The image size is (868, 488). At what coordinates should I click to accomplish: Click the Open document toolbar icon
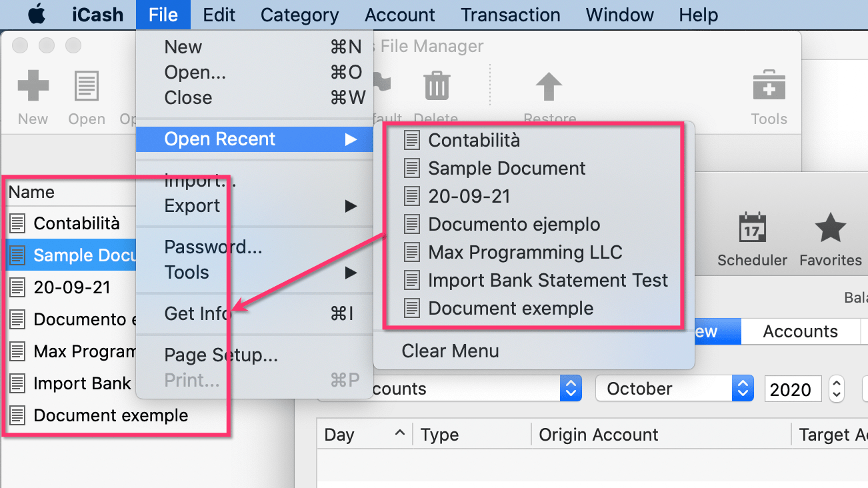click(x=87, y=86)
